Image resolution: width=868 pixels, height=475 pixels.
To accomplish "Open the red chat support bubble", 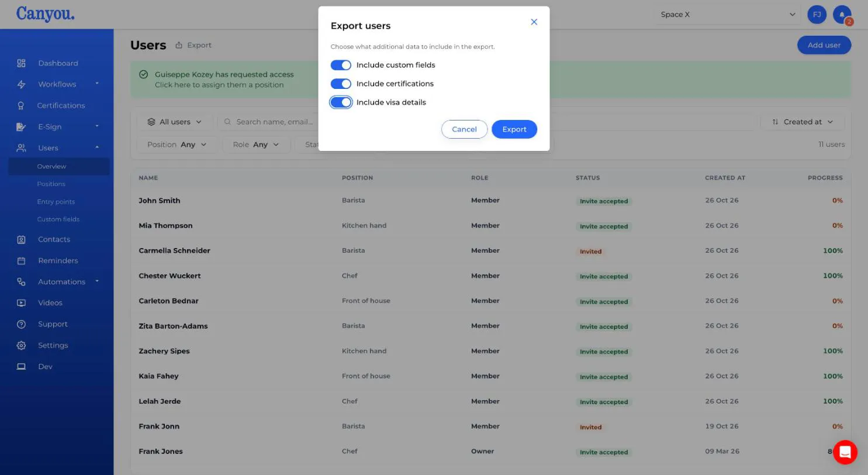I will point(845,452).
